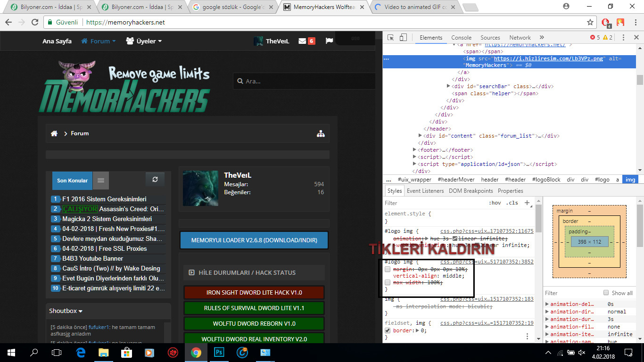Click the Chrome user profile icon
Screen dimensions: 644x362
point(567,6)
